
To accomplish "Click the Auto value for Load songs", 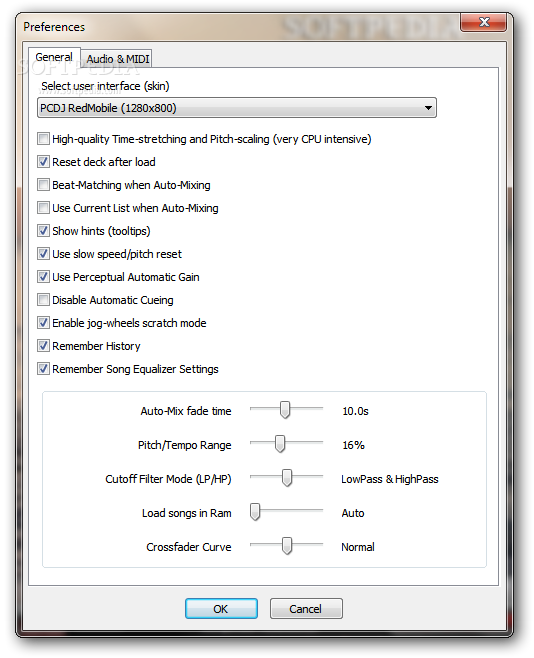I will 353,513.
